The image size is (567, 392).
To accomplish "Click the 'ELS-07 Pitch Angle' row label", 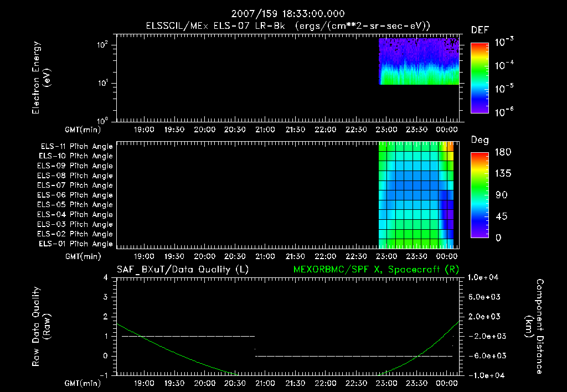I will [x=75, y=185].
